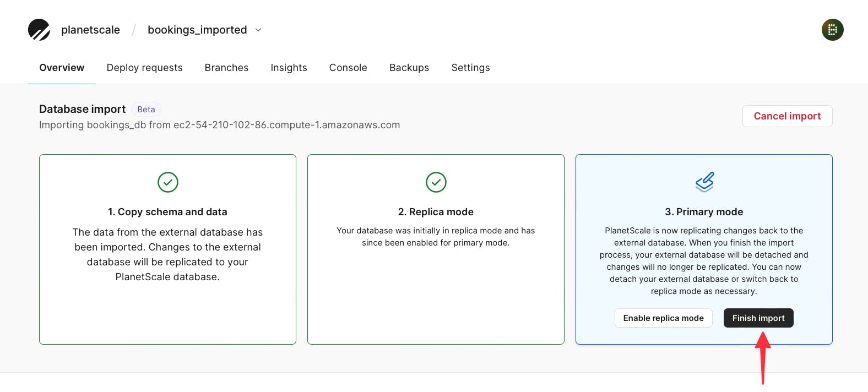Click the "3. Primary mode" card heading
The width and height of the screenshot is (868, 392).
point(704,212)
